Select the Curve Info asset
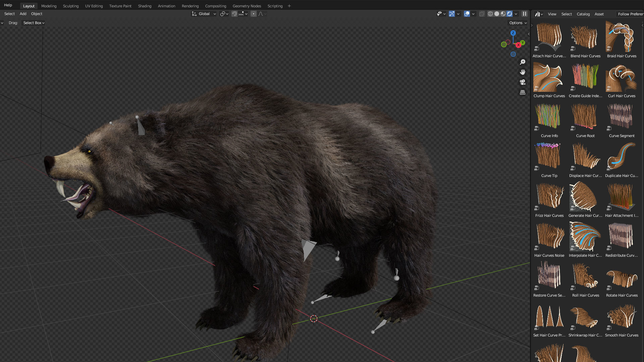This screenshot has height=362, width=644. coord(549,119)
